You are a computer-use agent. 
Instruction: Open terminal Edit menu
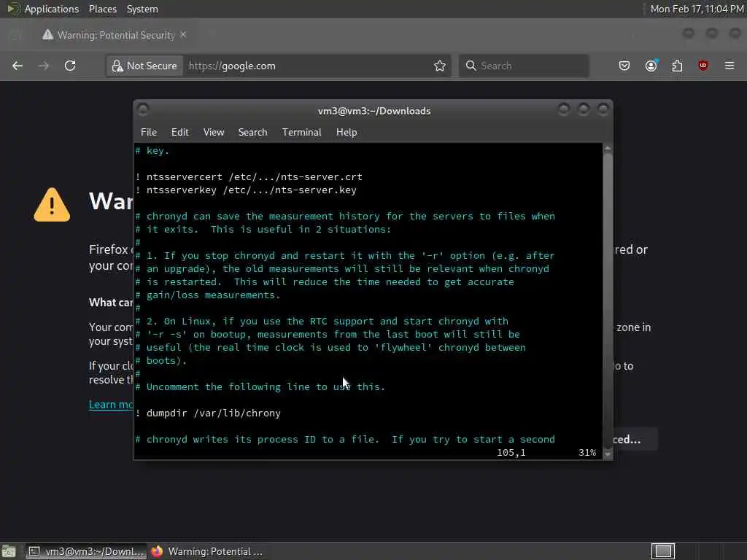pos(179,133)
